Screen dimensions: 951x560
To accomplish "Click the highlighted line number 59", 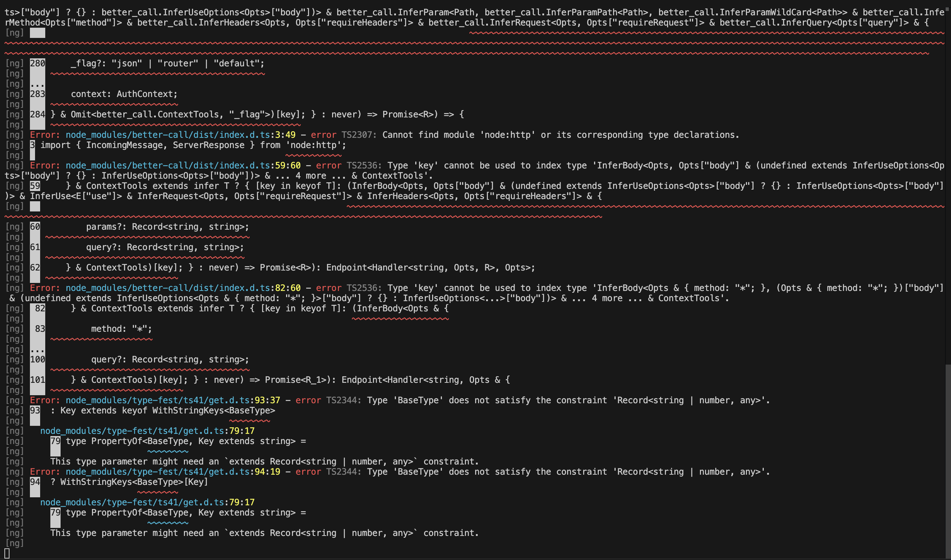I will [x=35, y=186].
